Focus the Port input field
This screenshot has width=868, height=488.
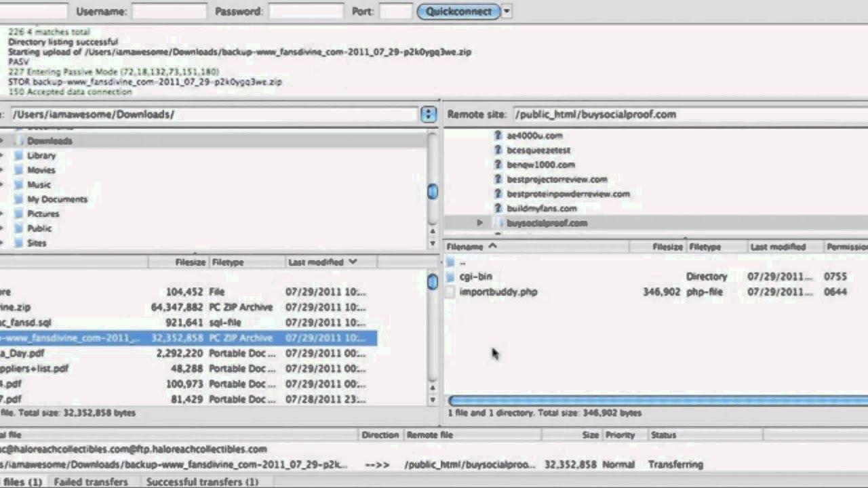(x=395, y=11)
